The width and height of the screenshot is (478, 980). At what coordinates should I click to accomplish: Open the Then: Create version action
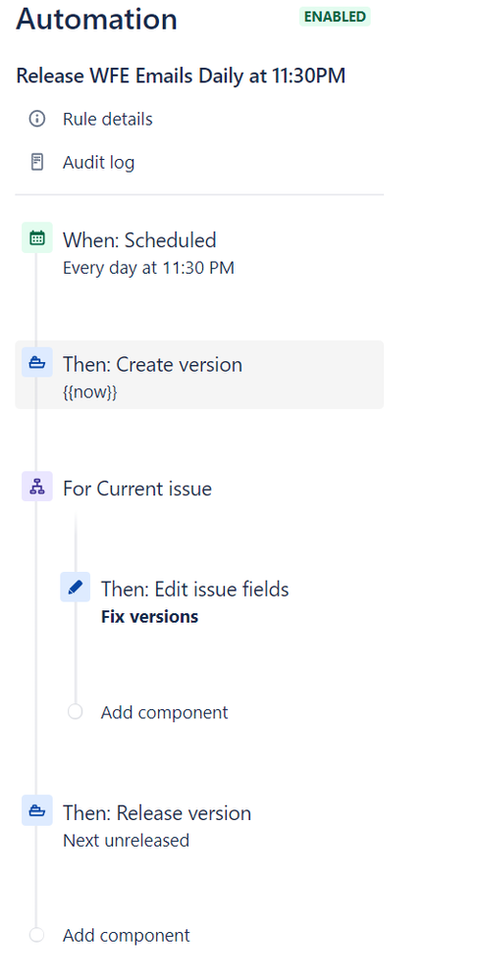point(199,375)
